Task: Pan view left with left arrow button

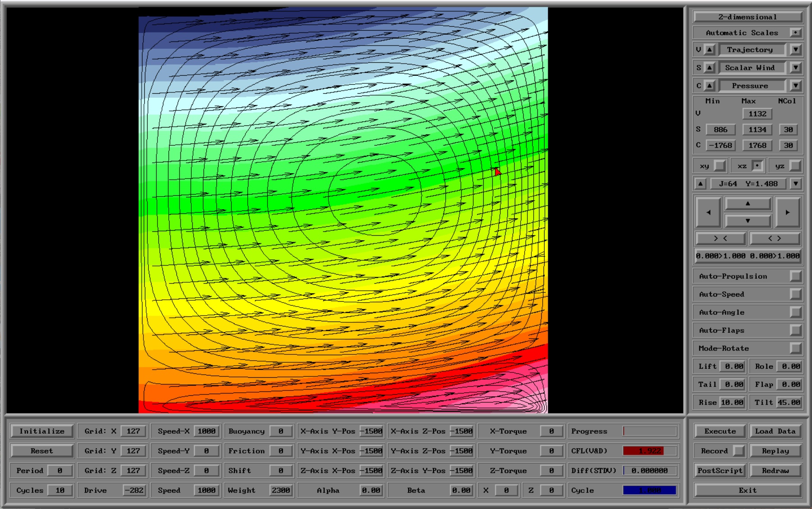Action: tap(708, 212)
